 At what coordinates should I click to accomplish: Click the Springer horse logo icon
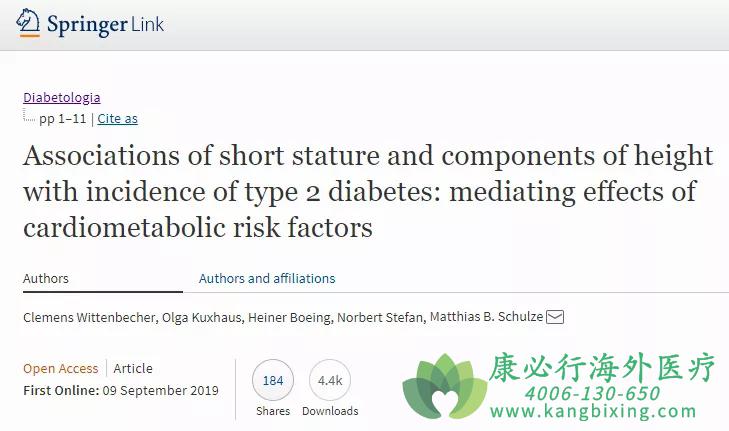[28, 23]
